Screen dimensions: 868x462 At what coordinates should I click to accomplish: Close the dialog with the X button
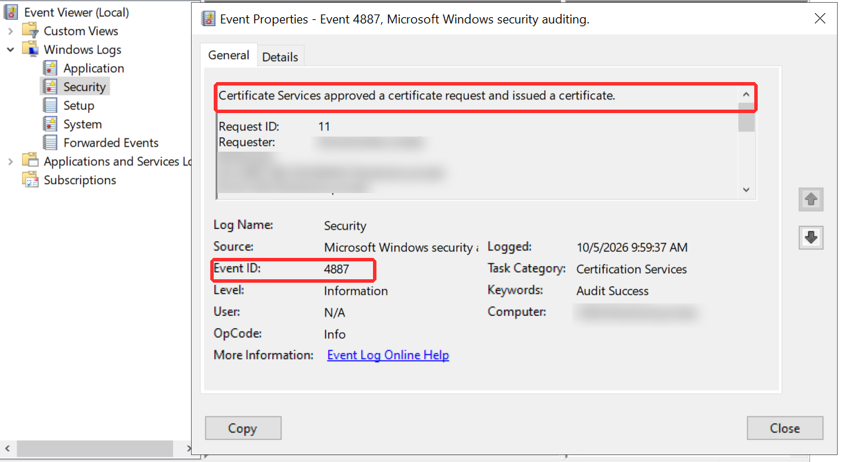tap(820, 19)
